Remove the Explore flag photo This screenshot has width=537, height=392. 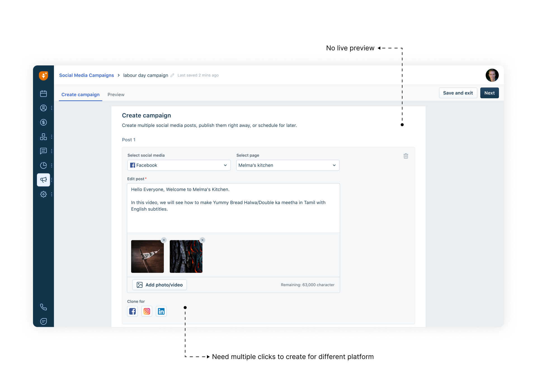click(164, 240)
